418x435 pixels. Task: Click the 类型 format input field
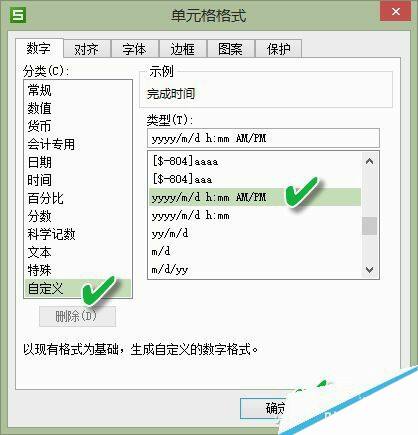pyautogui.click(x=263, y=138)
